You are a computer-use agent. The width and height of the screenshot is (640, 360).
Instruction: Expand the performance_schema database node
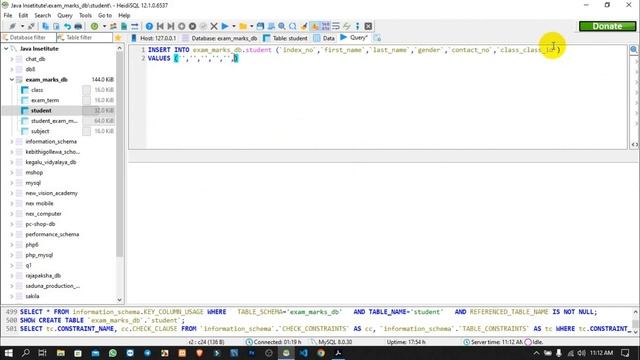[12, 234]
